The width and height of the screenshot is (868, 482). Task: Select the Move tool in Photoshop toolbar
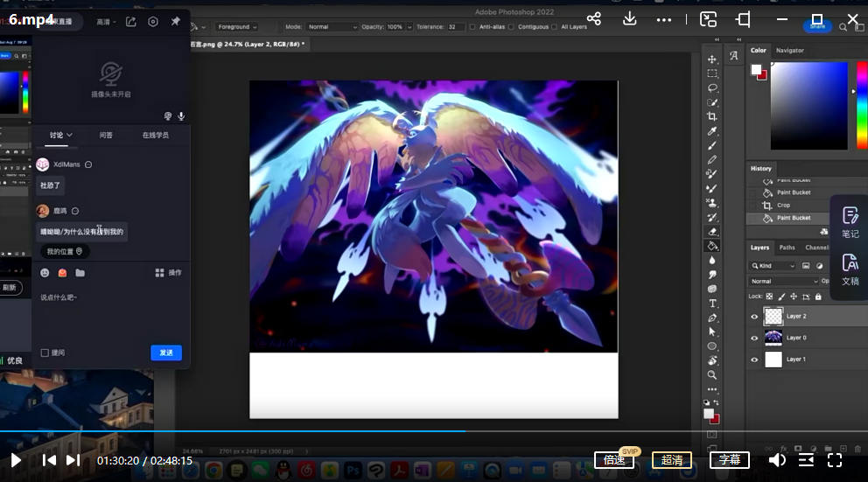click(712, 59)
